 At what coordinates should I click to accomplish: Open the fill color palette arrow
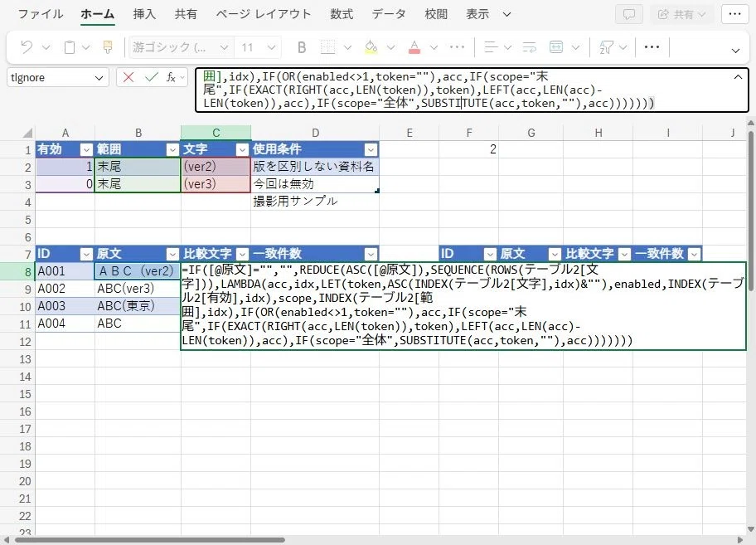click(x=391, y=47)
